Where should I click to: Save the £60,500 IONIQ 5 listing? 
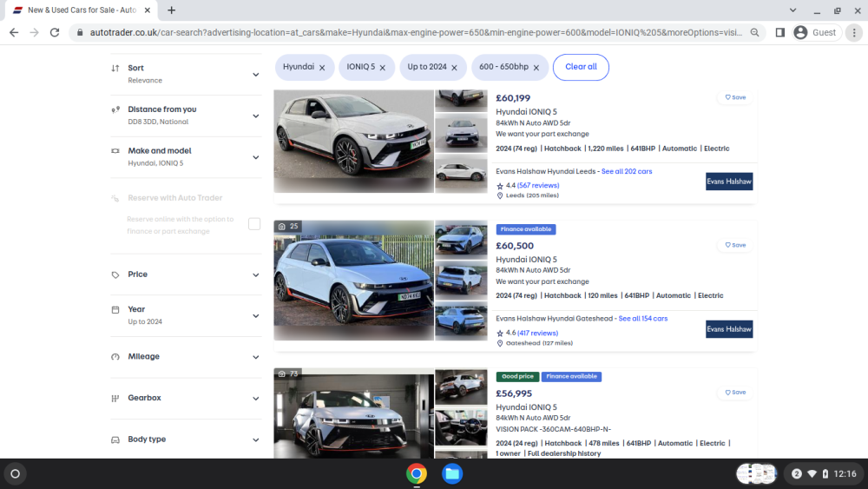click(735, 245)
